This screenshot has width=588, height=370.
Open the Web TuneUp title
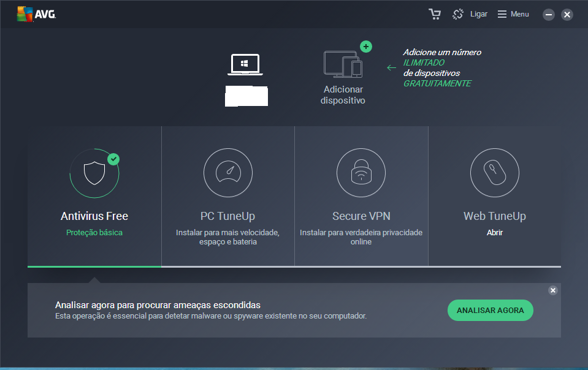point(495,216)
